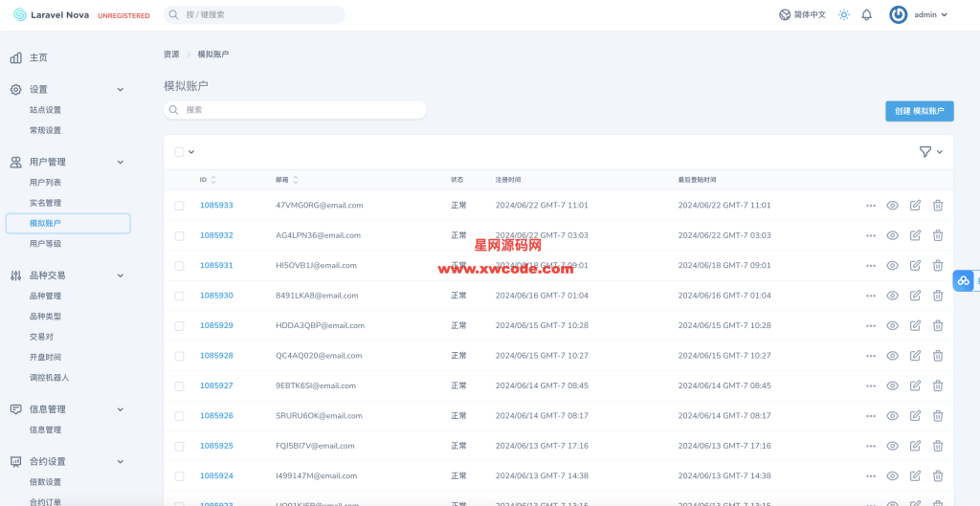The width and height of the screenshot is (980, 506).
Task: Open 用户列表 in the sidebar
Action: [x=45, y=183]
